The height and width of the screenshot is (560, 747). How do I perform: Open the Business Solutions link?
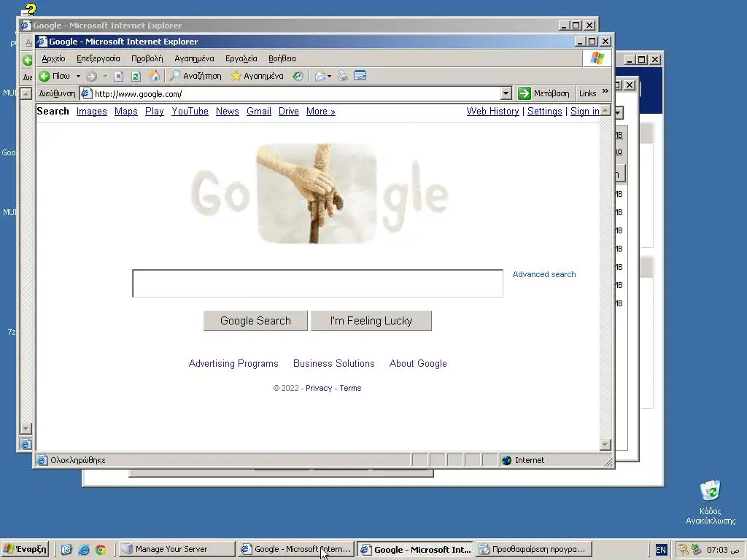pyautogui.click(x=334, y=363)
